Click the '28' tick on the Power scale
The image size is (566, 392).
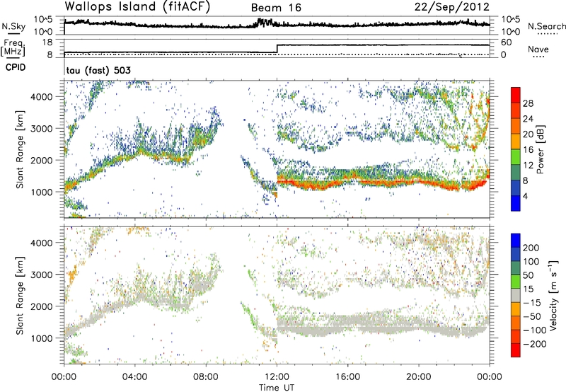pyautogui.click(x=528, y=103)
